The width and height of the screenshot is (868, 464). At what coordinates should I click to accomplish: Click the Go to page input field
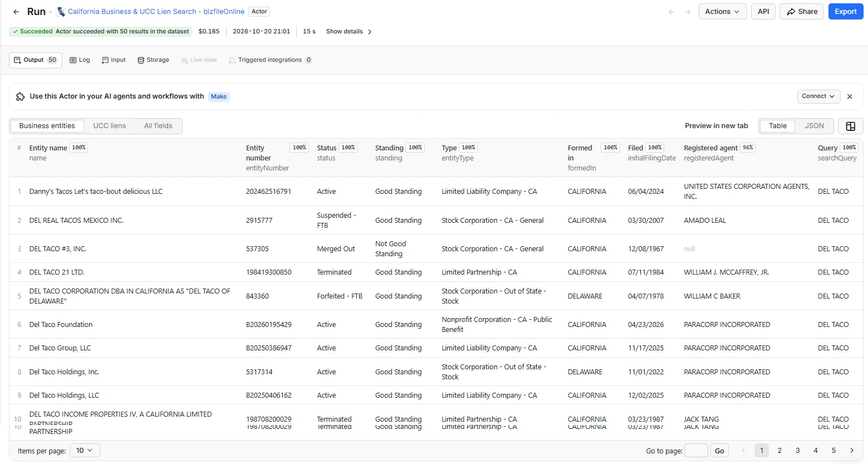tap(695, 451)
